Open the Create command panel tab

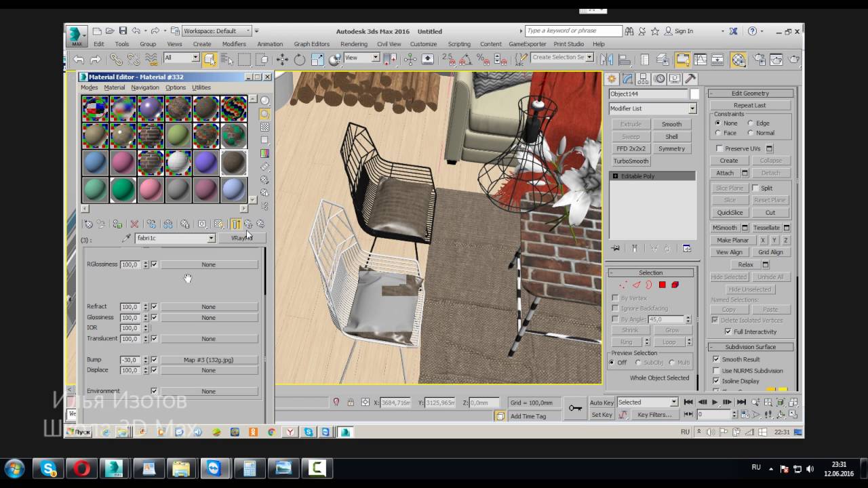(612, 79)
